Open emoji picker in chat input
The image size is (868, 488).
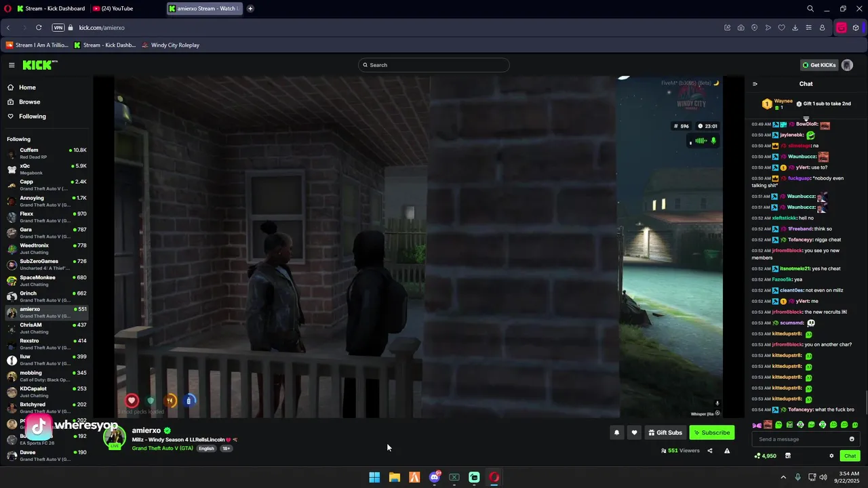852,439
